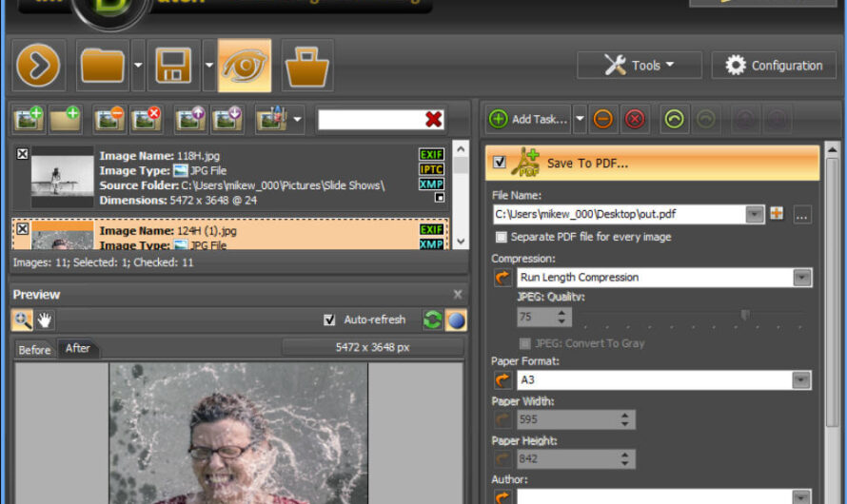Screen dimensions: 847x504
Task: Click the EXIF badge of 124H (1).jpg
Action: click(432, 230)
